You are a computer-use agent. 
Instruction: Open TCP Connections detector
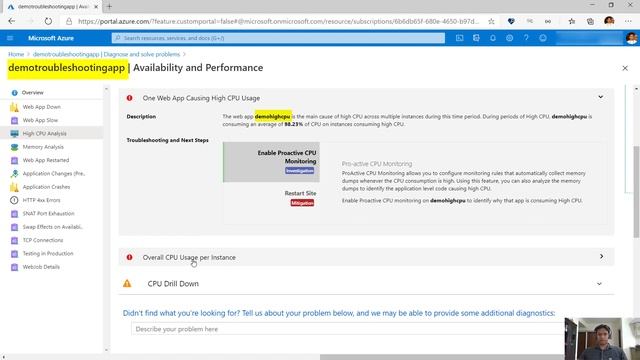[42, 240]
